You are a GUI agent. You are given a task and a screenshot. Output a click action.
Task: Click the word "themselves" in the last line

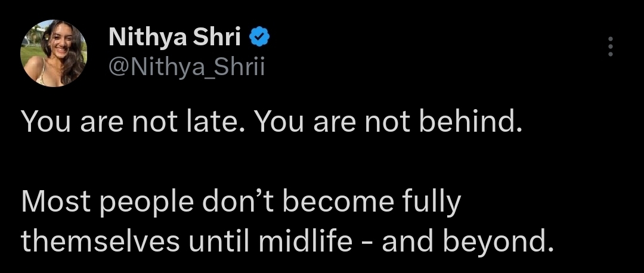pyautogui.click(x=101, y=242)
